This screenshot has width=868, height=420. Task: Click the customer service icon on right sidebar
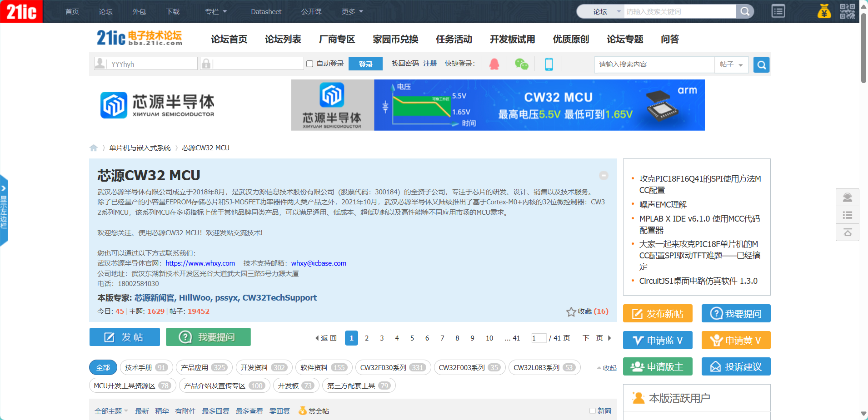(848, 198)
